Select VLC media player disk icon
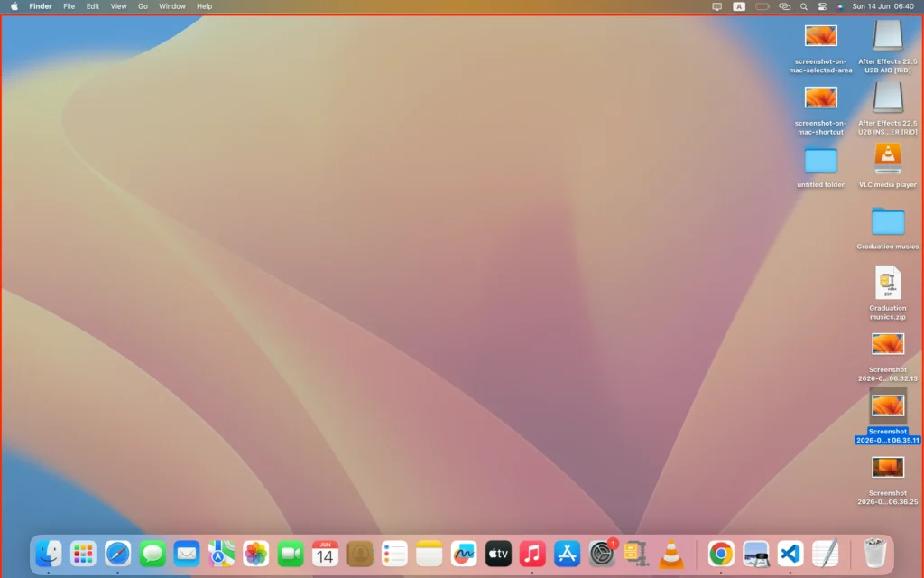 point(888,166)
